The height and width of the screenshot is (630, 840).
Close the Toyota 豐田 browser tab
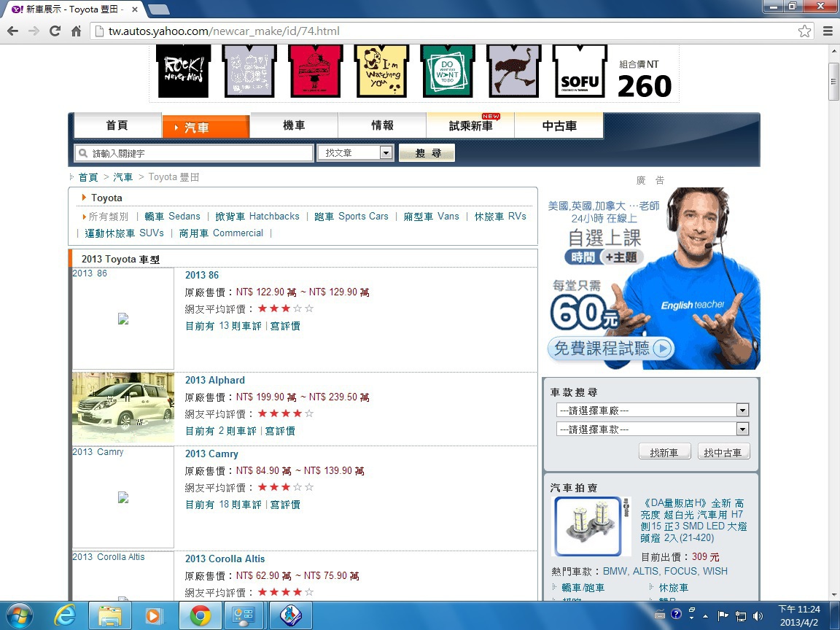pos(134,9)
